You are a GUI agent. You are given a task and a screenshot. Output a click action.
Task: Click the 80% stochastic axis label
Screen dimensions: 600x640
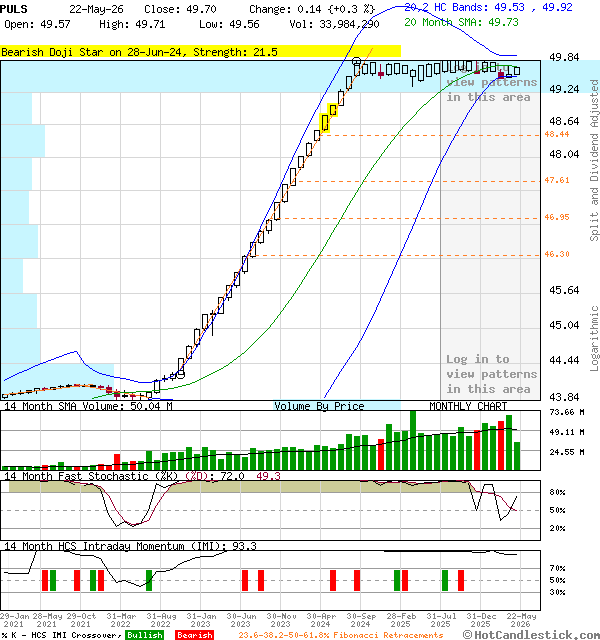coord(557,492)
